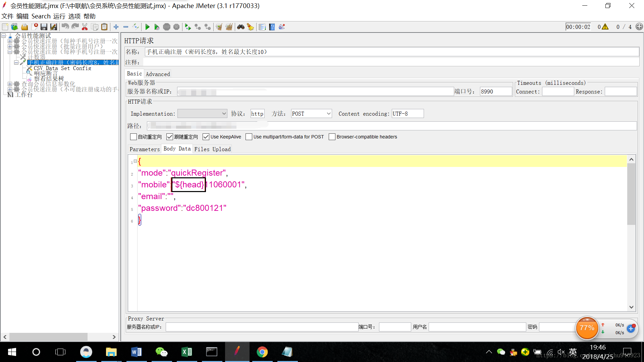Click the Open folder icon in toolbar
The width and height of the screenshot is (644, 362).
[24, 27]
